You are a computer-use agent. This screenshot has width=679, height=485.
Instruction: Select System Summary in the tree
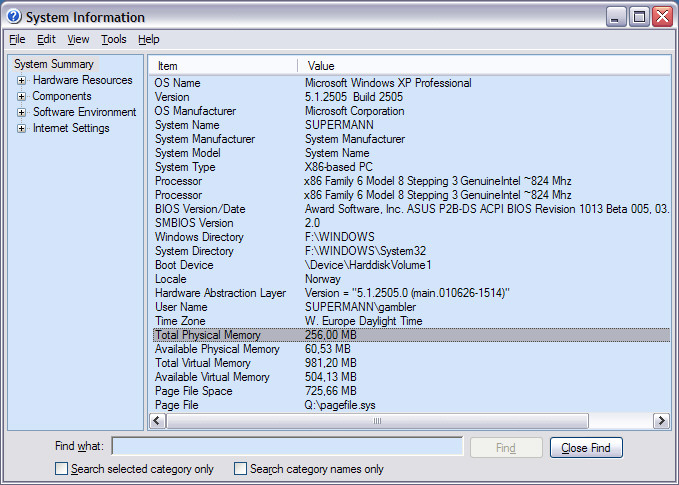(54, 64)
